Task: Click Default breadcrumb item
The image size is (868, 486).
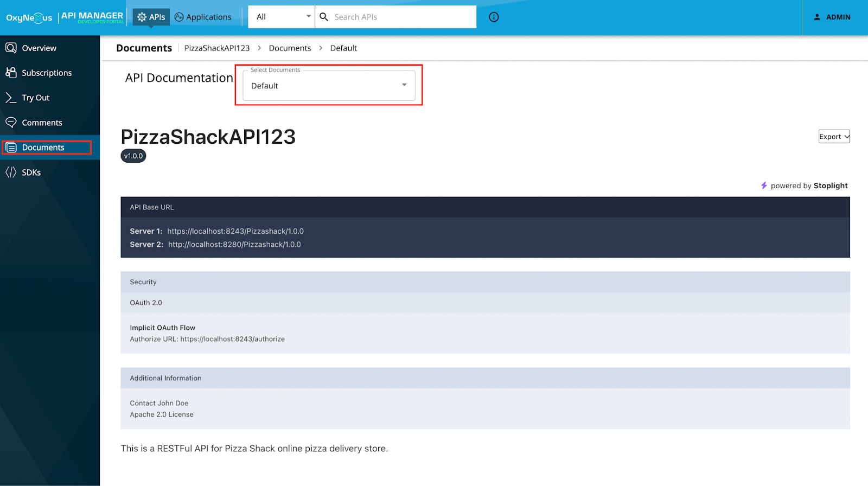Action: (343, 48)
